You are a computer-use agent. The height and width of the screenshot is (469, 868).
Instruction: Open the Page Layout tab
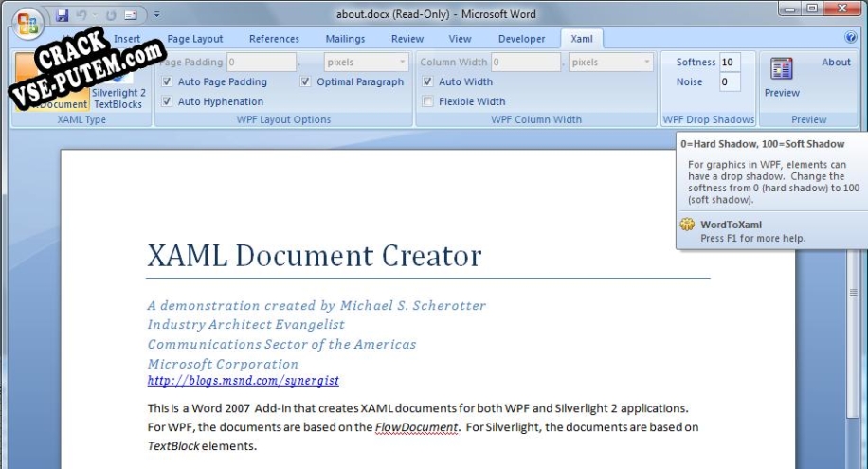coord(195,39)
